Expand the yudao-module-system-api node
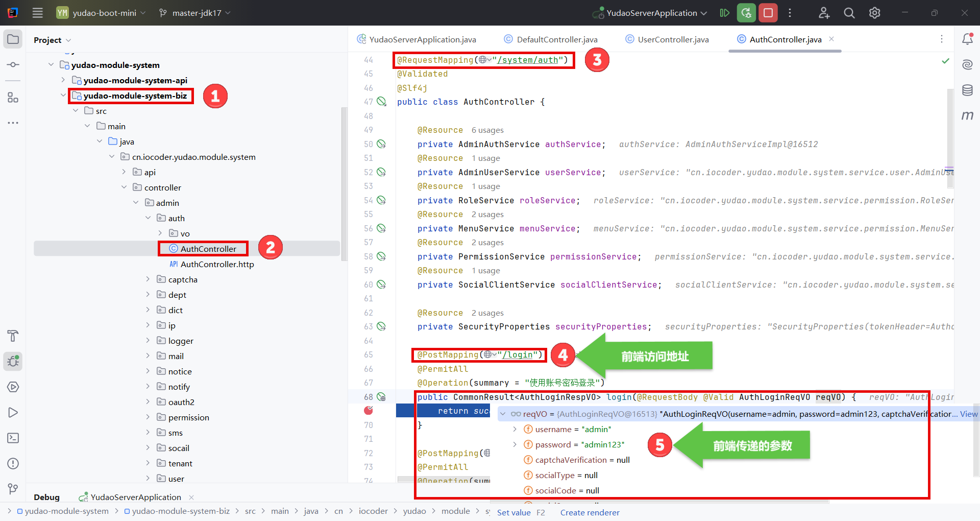The height and width of the screenshot is (521, 980). 63,80
